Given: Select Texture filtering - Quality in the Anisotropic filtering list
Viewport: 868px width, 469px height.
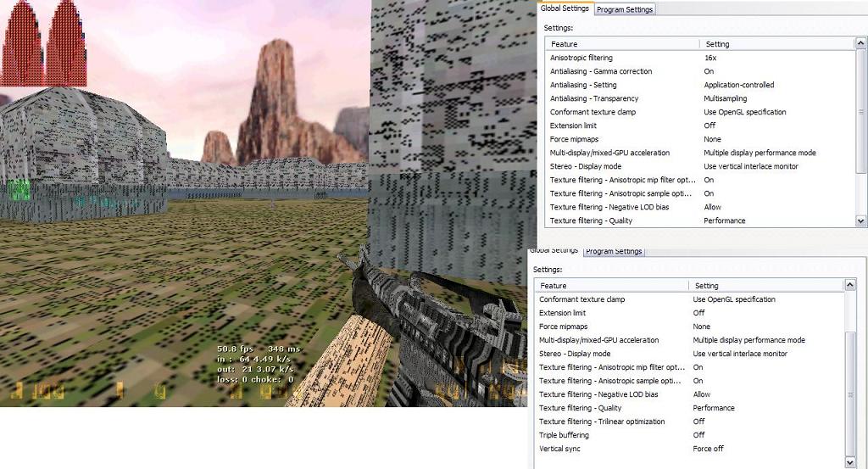Looking at the screenshot, I should (x=700, y=221).
